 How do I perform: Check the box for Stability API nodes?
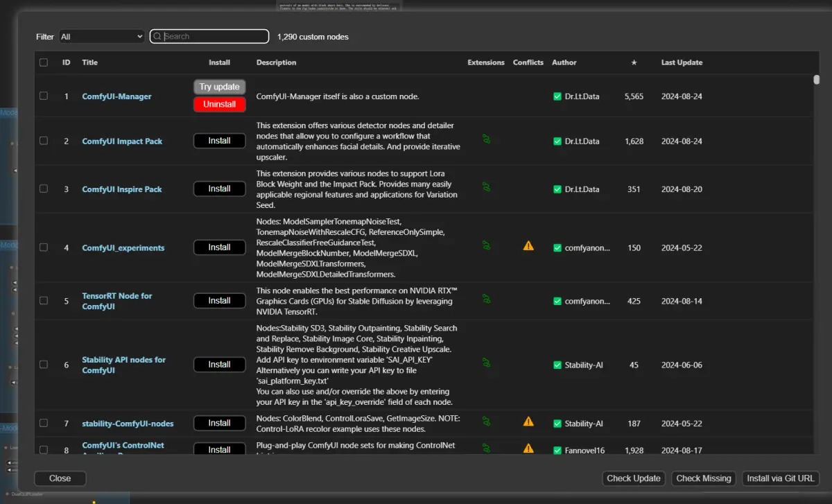click(x=44, y=364)
